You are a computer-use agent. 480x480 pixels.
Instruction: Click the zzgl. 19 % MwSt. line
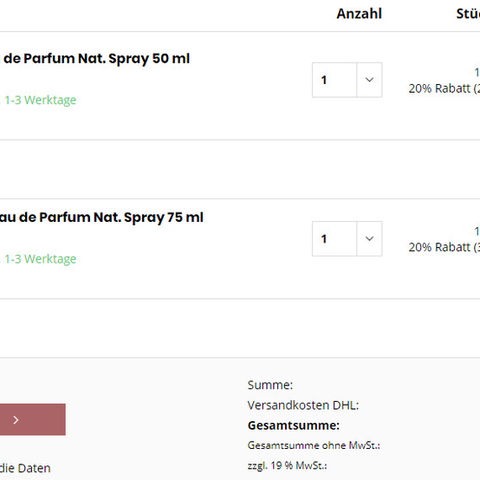click(287, 465)
